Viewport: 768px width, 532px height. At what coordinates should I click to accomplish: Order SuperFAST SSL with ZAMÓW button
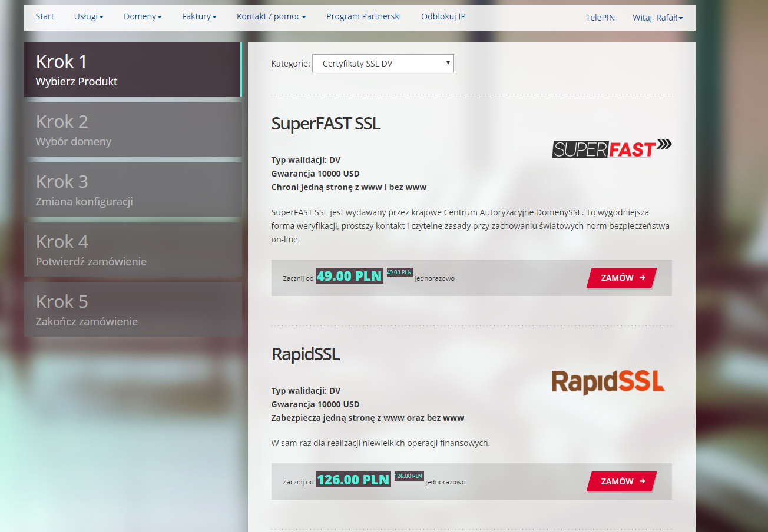coord(622,278)
